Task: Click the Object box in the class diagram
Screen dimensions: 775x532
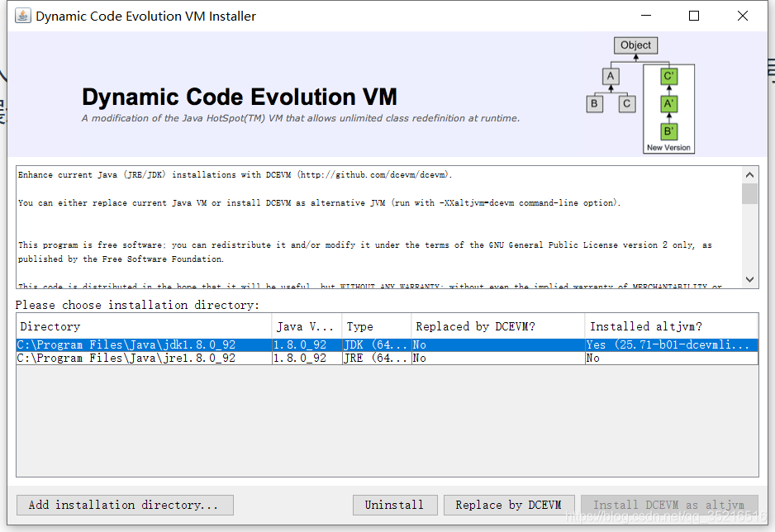Action: click(x=635, y=45)
